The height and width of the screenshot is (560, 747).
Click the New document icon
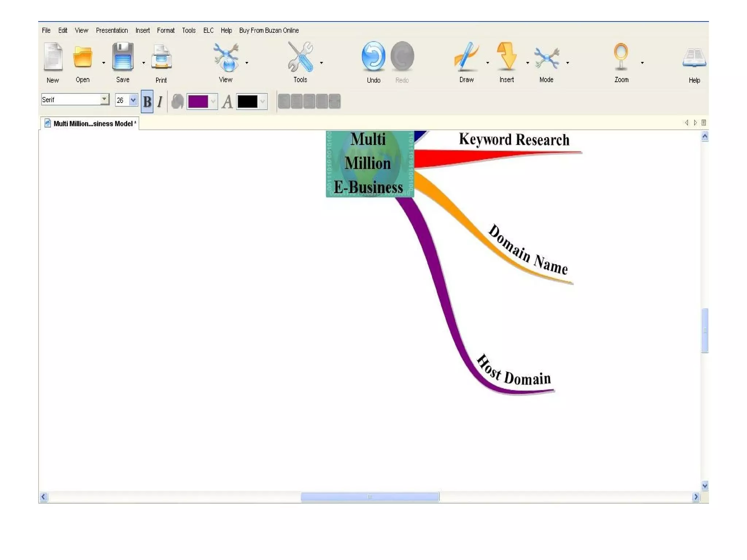click(x=53, y=57)
